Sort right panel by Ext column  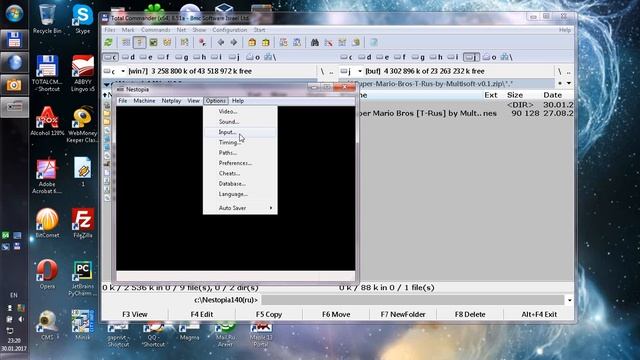tap(491, 95)
